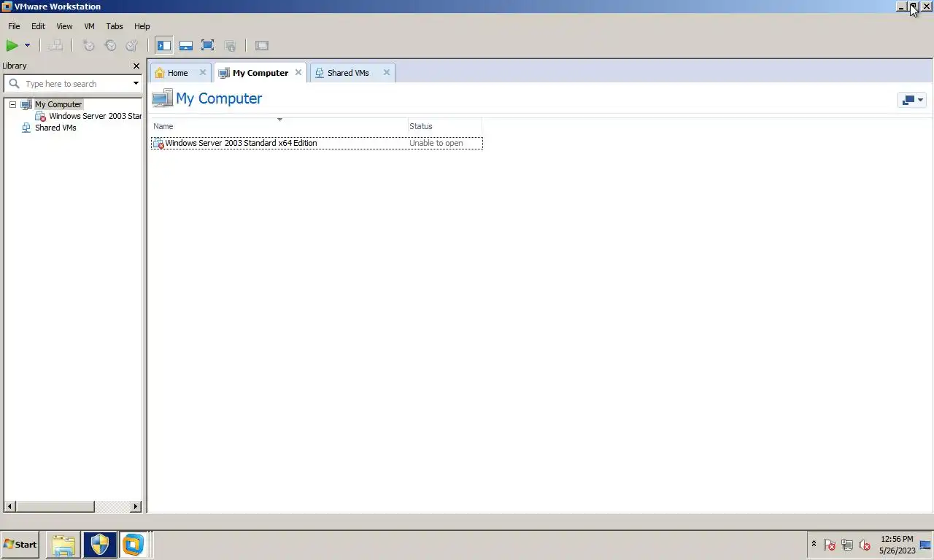The height and width of the screenshot is (560, 934).
Task: Click the library scrollbar right arrow
Action: pyautogui.click(x=136, y=506)
